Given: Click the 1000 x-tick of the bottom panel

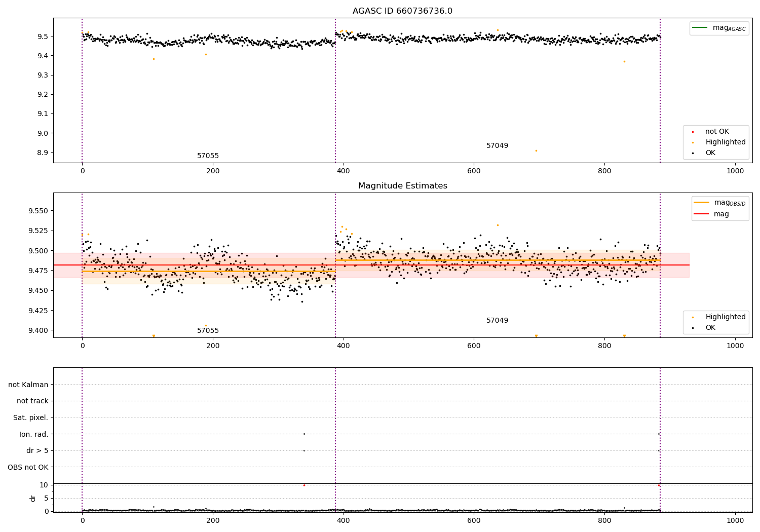Looking at the screenshot, I should (x=735, y=520).
